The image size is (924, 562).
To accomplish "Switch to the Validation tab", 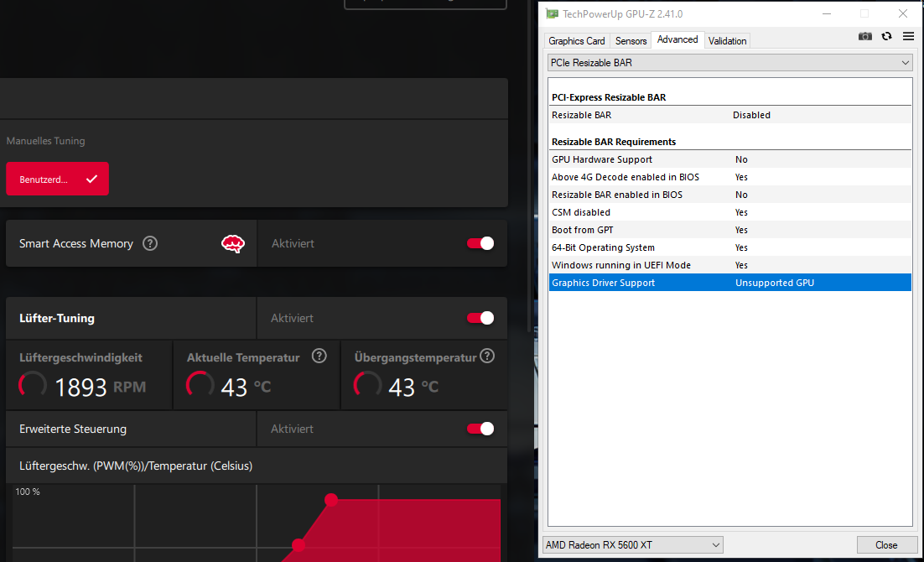I will [x=727, y=40].
